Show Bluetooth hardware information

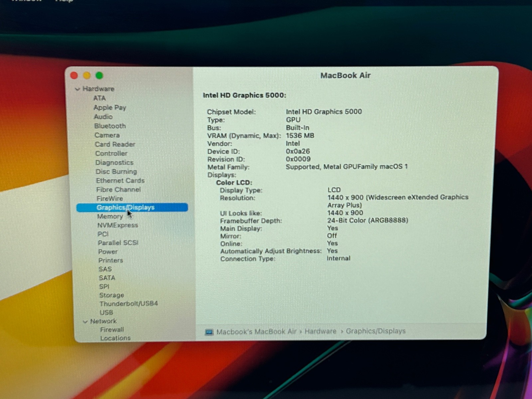coord(110,126)
